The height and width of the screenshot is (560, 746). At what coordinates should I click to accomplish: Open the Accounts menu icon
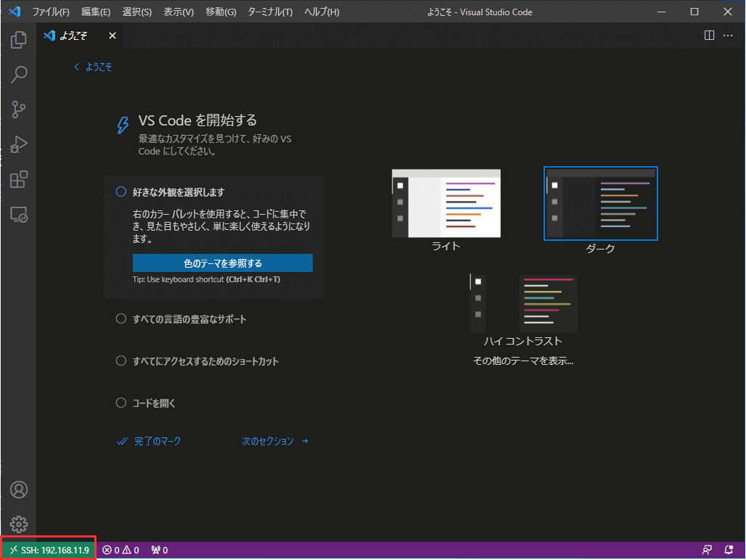(19, 490)
